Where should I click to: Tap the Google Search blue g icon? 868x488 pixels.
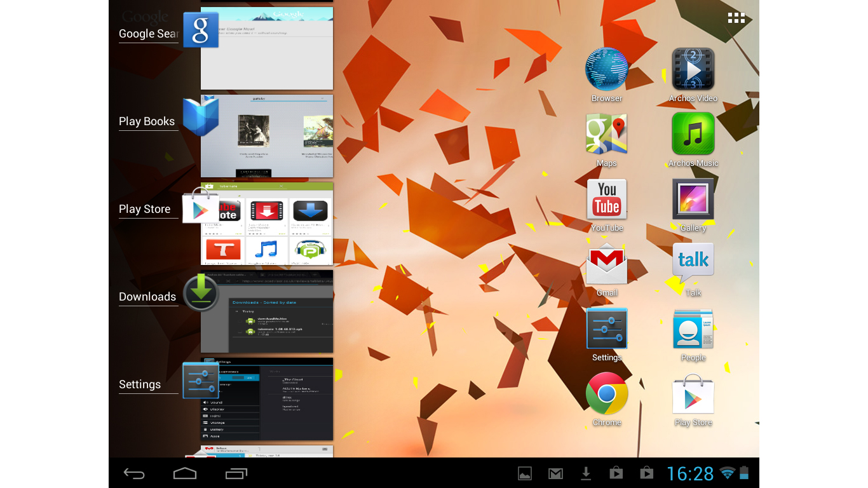click(x=201, y=30)
